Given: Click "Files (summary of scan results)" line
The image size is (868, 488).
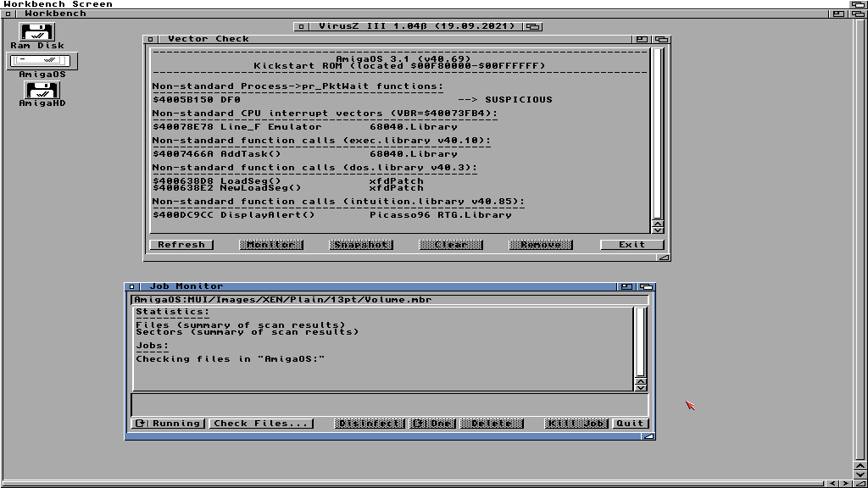Looking at the screenshot, I should [x=241, y=324].
